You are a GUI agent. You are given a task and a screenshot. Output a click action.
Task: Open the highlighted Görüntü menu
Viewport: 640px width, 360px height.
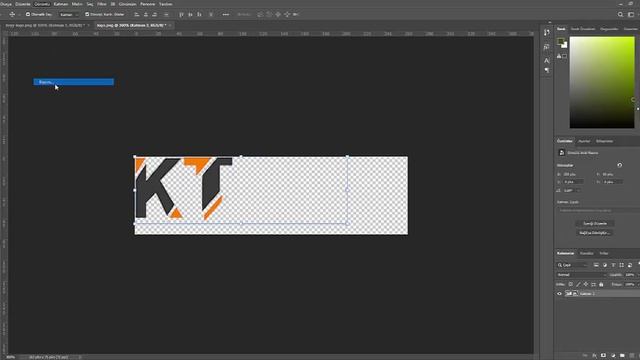(42, 4)
